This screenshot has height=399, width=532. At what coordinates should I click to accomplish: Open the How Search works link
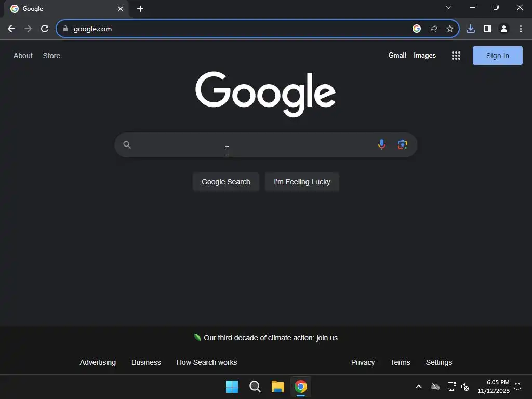click(207, 362)
